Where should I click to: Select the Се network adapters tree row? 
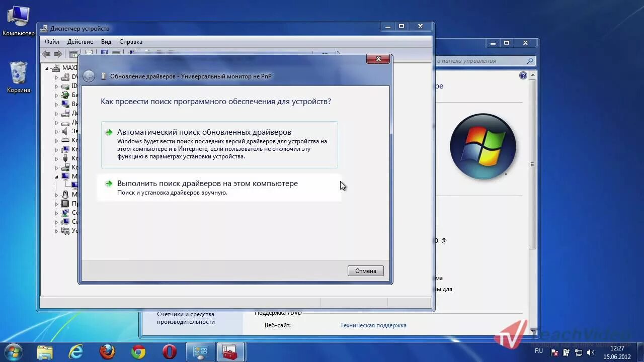(69, 213)
